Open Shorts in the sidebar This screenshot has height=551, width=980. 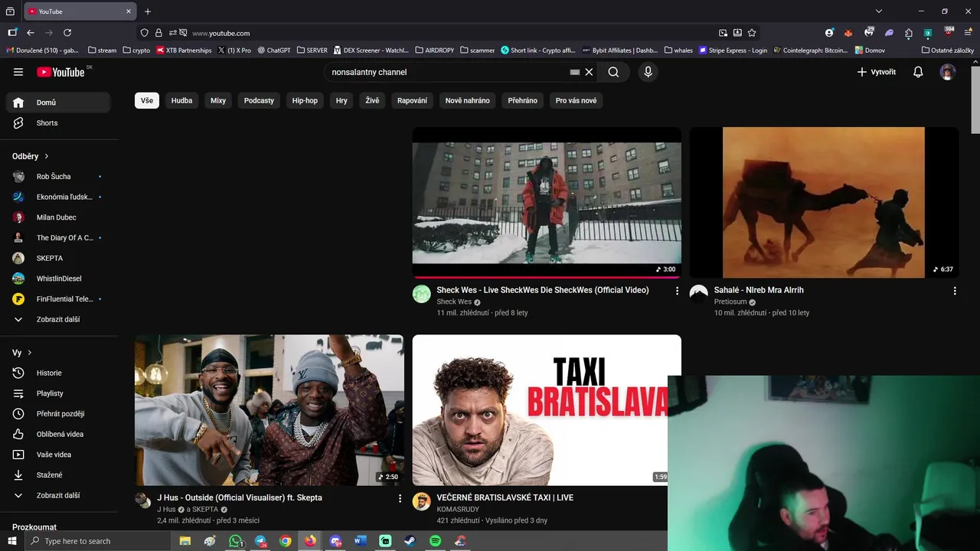coord(59,122)
